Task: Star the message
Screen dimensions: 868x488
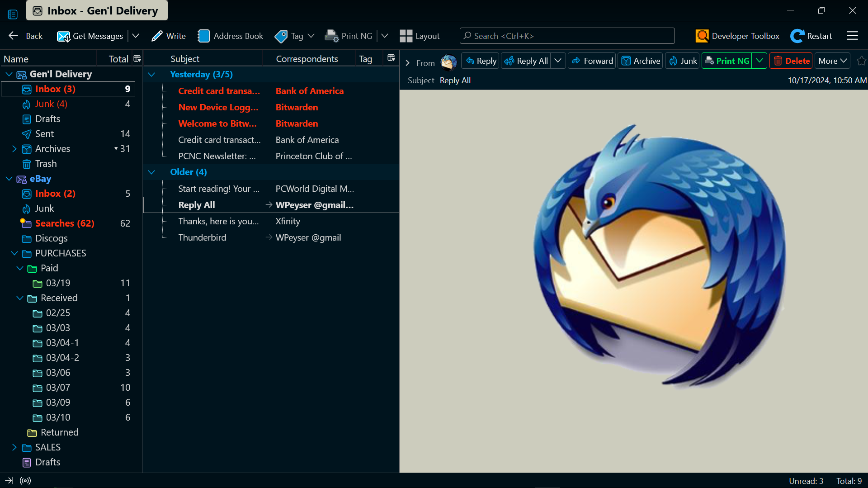Action: [861, 61]
